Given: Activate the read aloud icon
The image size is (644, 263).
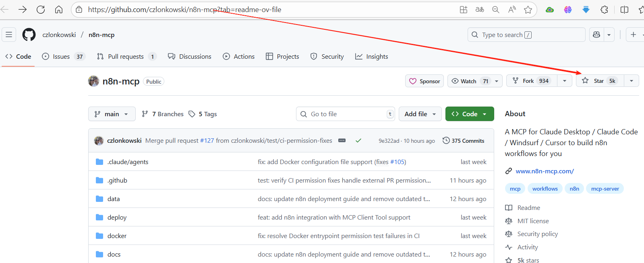Looking at the screenshot, I should 512,10.
